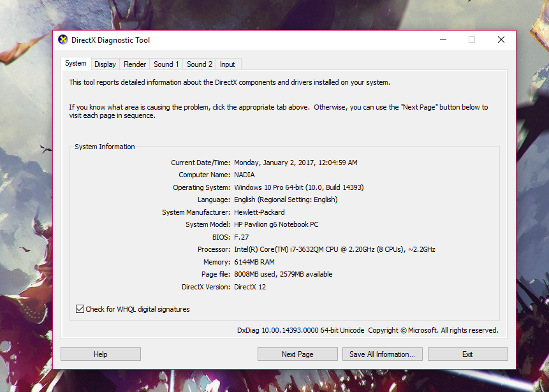Viewport: 549px width, 392px height.
Task: Open the Input tab
Action: pyautogui.click(x=228, y=64)
